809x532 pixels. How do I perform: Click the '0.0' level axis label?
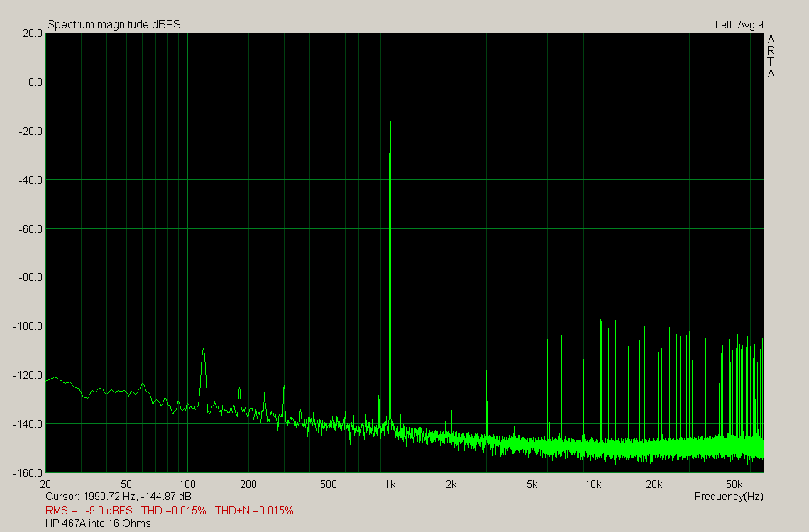(x=35, y=82)
